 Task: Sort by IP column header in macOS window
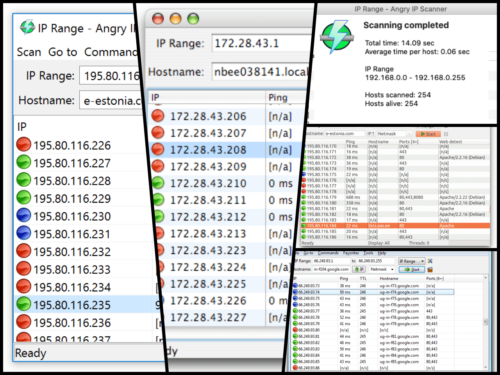click(207, 97)
